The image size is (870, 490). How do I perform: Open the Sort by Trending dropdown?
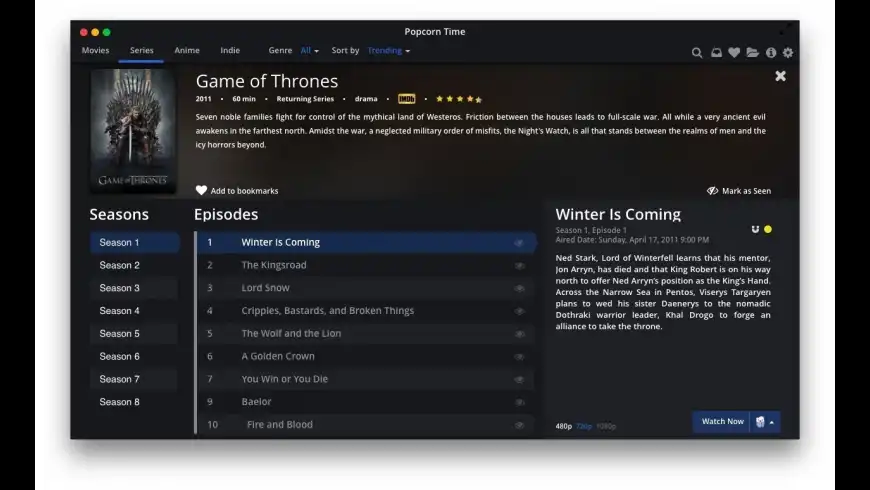388,50
